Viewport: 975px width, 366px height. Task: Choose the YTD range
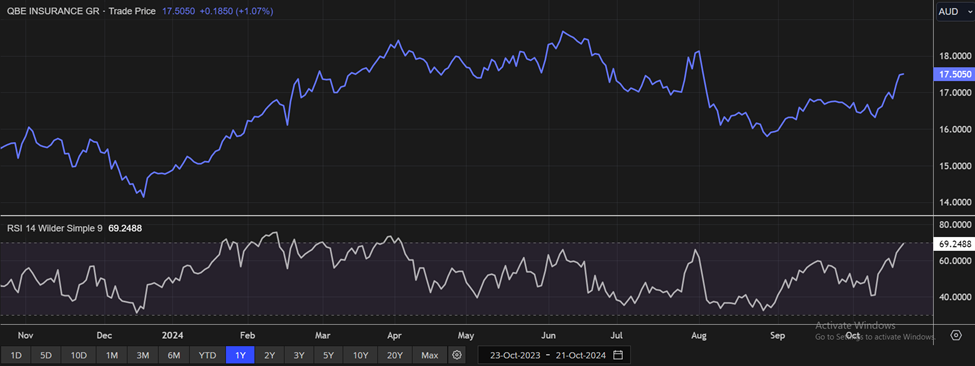coord(207,355)
